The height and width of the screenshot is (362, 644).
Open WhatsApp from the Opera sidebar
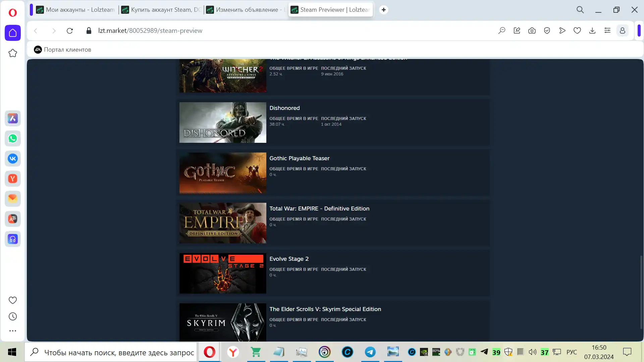pos(13,138)
